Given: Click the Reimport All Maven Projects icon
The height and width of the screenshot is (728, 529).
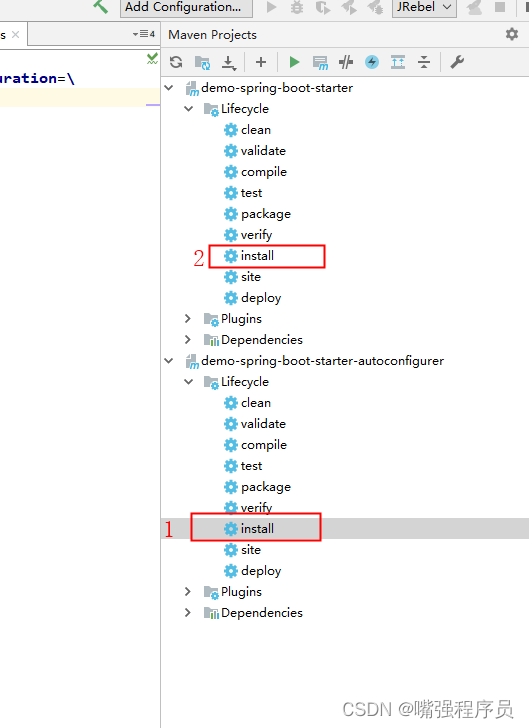Looking at the screenshot, I should pyautogui.click(x=176, y=62).
